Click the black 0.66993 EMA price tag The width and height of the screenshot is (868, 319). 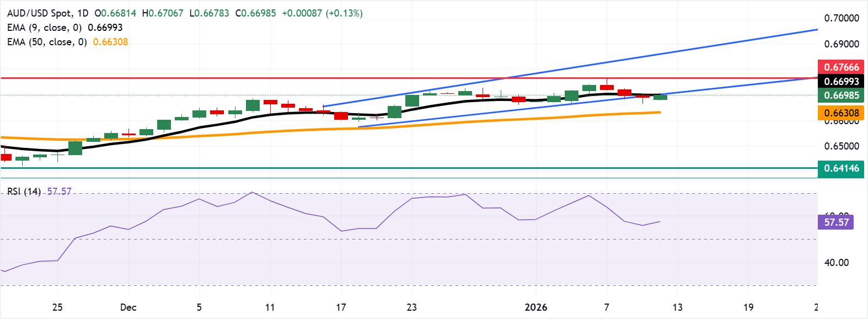pyautogui.click(x=842, y=81)
